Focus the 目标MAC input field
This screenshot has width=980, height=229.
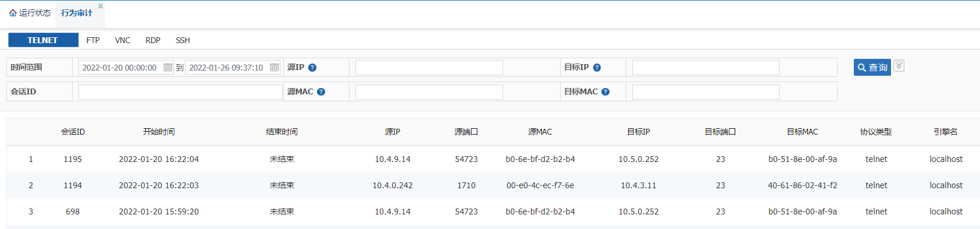coord(706,92)
